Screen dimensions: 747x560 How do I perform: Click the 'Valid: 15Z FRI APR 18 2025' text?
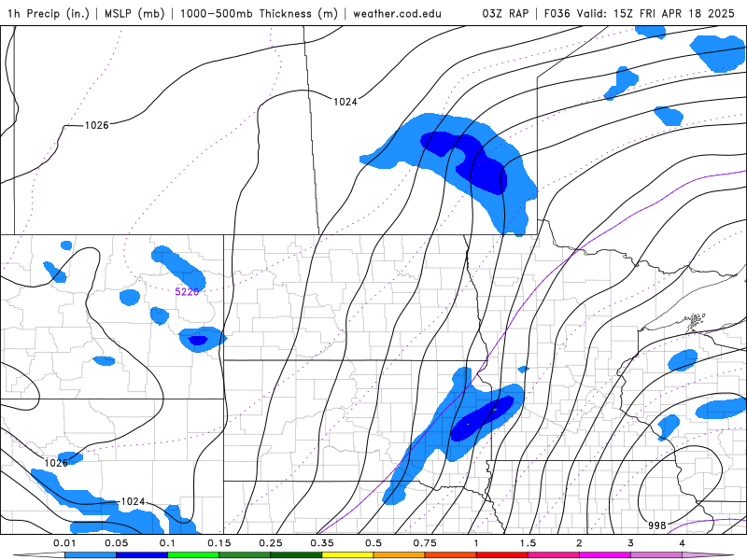(655, 13)
